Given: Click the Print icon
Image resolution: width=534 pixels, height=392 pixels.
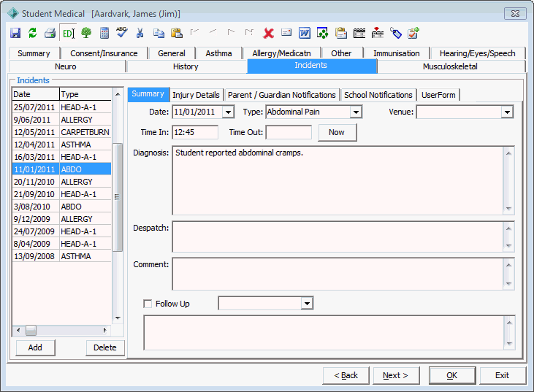Looking at the screenshot, I should coord(50,33).
